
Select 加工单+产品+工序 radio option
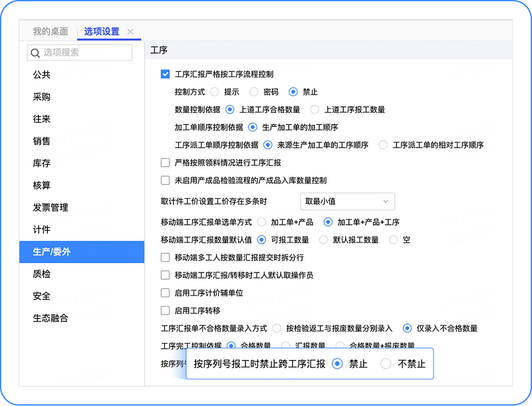pos(328,223)
